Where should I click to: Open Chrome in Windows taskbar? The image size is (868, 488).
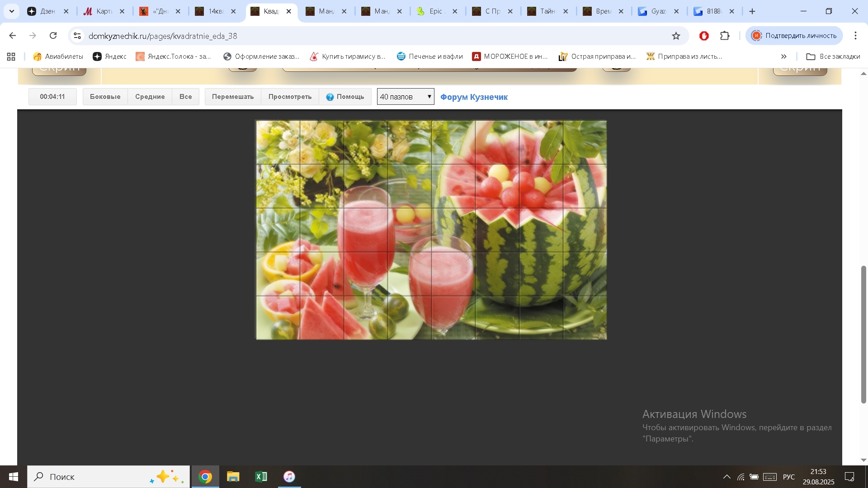(205, 477)
